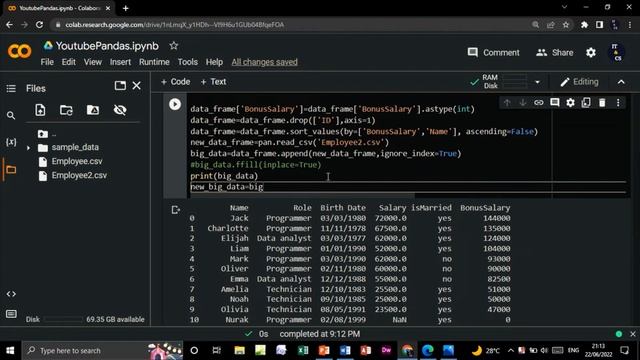The height and width of the screenshot is (360, 640).
Task: Open the variables {x} panel
Action: [11, 142]
